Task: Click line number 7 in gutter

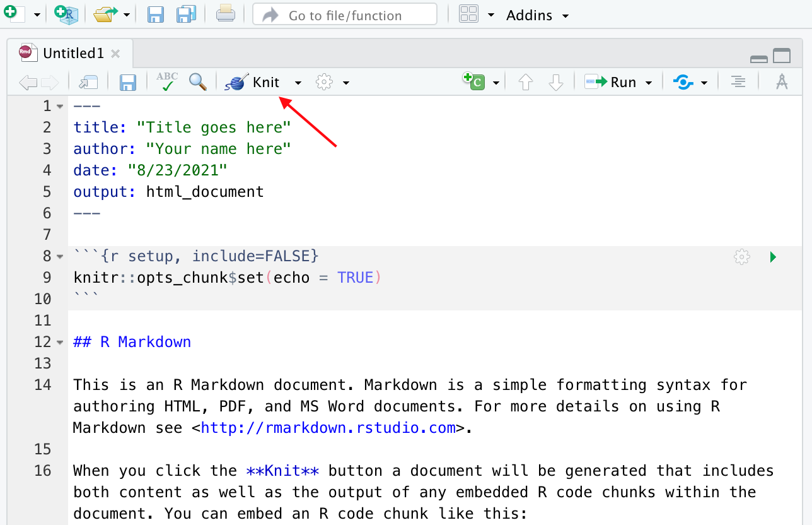Action: [x=46, y=235]
